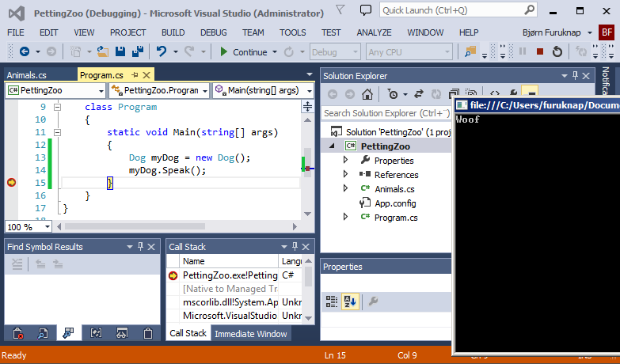Toggle the pin on the Program.cs tab

click(x=135, y=74)
